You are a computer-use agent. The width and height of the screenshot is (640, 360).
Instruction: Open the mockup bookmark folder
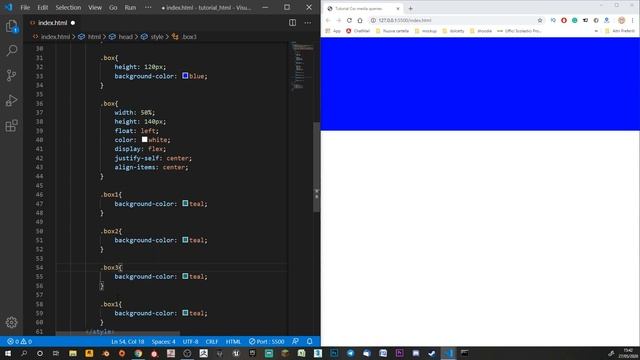(426, 31)
